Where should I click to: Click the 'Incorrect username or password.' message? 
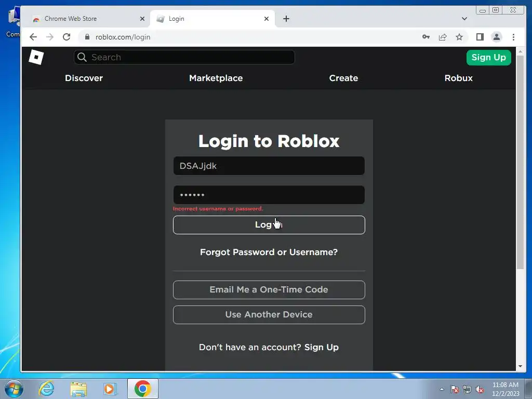pos(218,209)
